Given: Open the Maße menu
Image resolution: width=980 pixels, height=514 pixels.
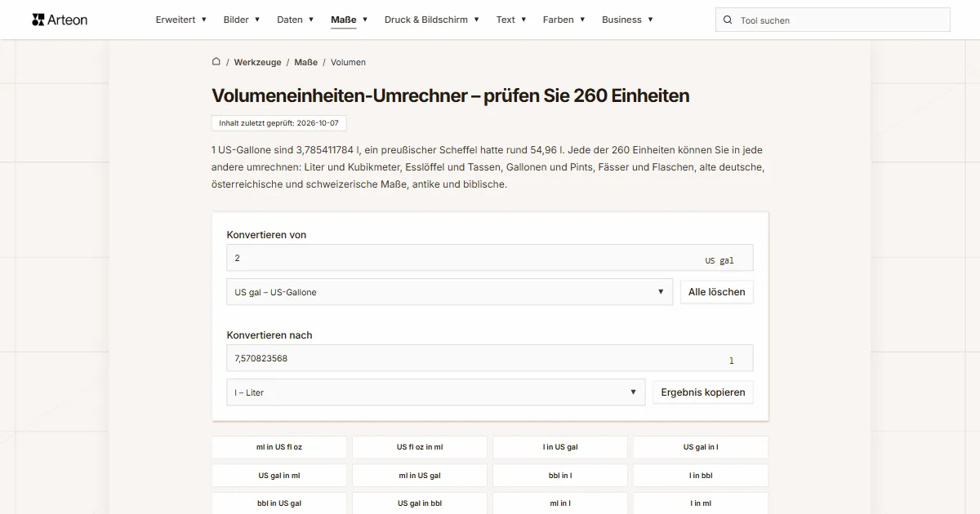Looking at the screenshot, I should click(x=350, y=20).
